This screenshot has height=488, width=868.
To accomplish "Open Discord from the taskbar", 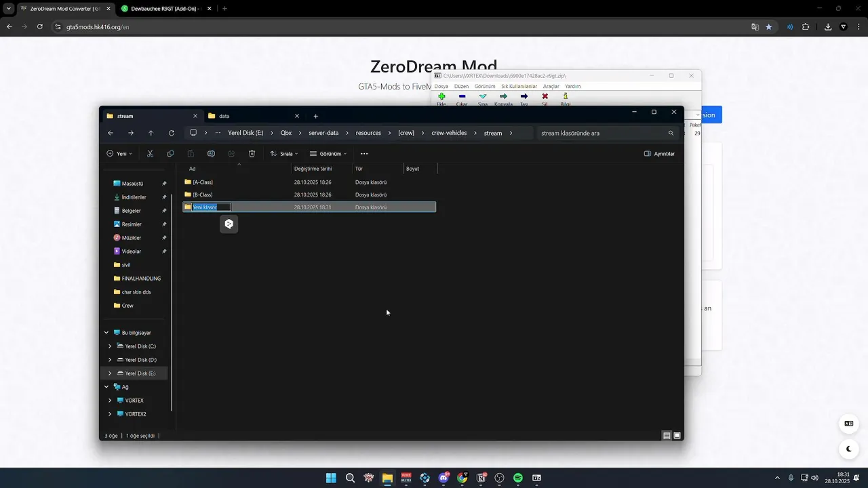I will [443, 478].
